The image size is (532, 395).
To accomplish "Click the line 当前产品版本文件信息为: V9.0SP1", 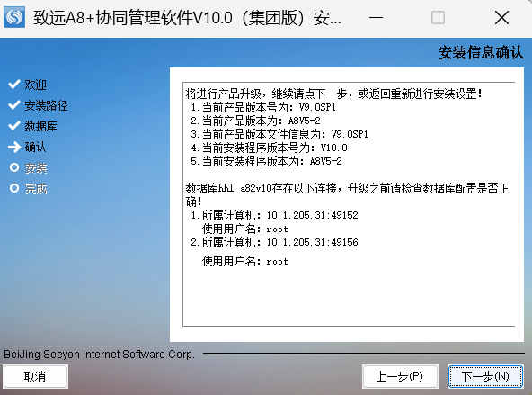I will (x=279, y=134).
